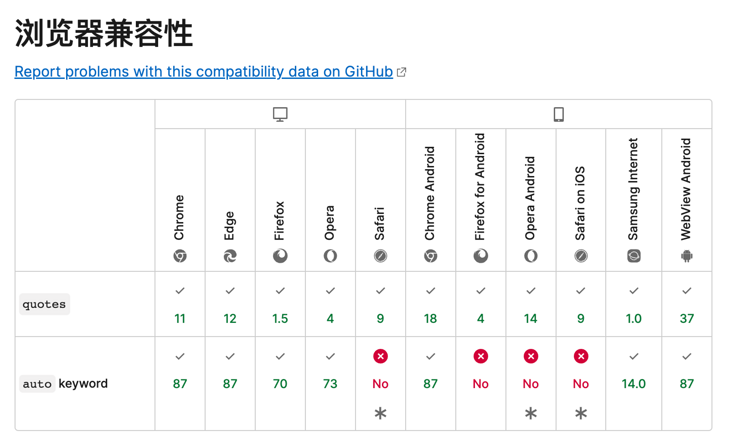The height and width of the screenshot is (436, 732).
Task: Click the Firefox desktop browser logo
Action: (x=280, y=256)
